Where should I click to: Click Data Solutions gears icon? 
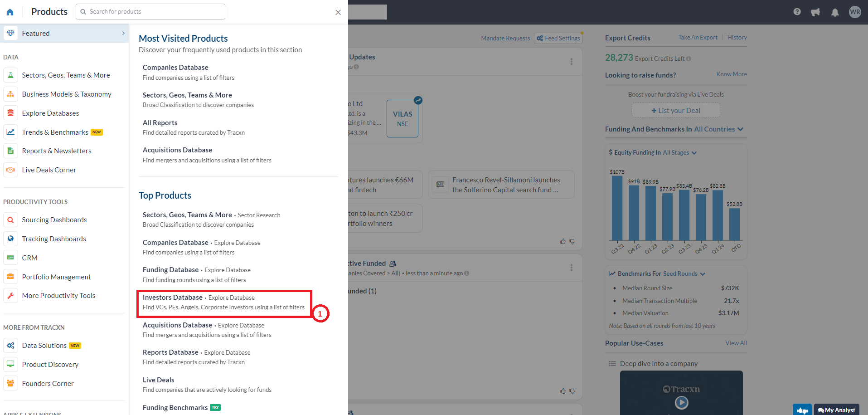[10, 345]
